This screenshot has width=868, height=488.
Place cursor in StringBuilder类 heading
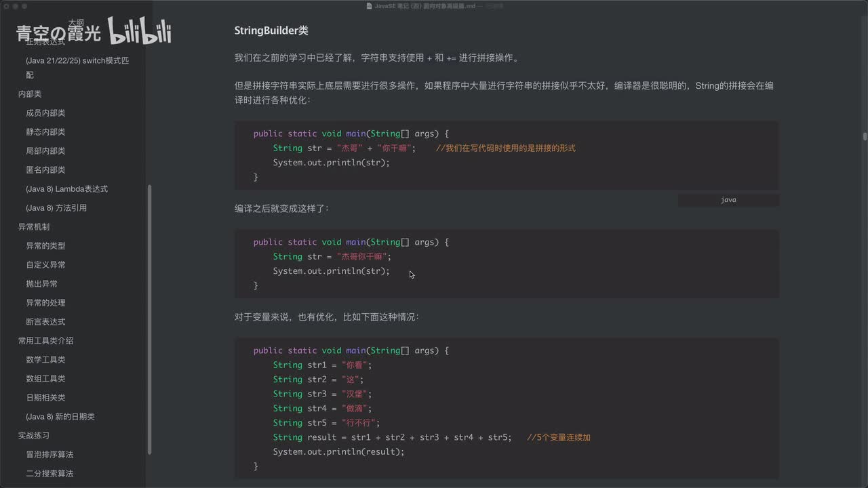point(271,31)
